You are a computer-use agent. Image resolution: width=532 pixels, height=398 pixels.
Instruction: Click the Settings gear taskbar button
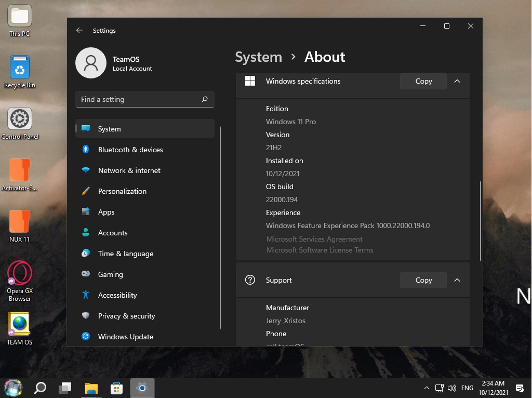(x=142, y=388)
